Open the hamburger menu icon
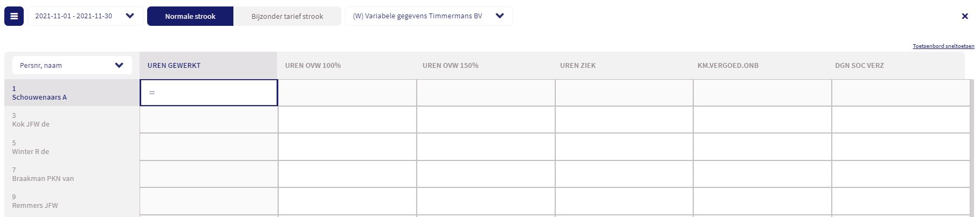The width and height of the screenshot is (980, 217). [x=14, y=16]
